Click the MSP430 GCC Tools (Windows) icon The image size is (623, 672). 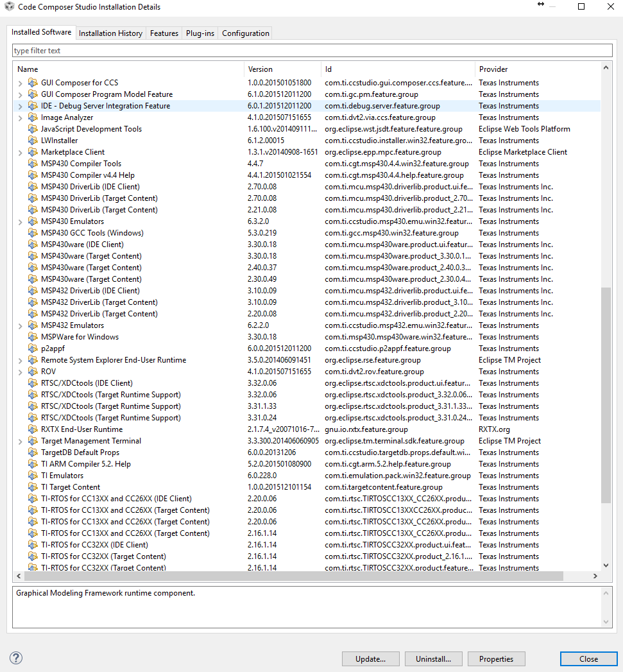point(33,233)
